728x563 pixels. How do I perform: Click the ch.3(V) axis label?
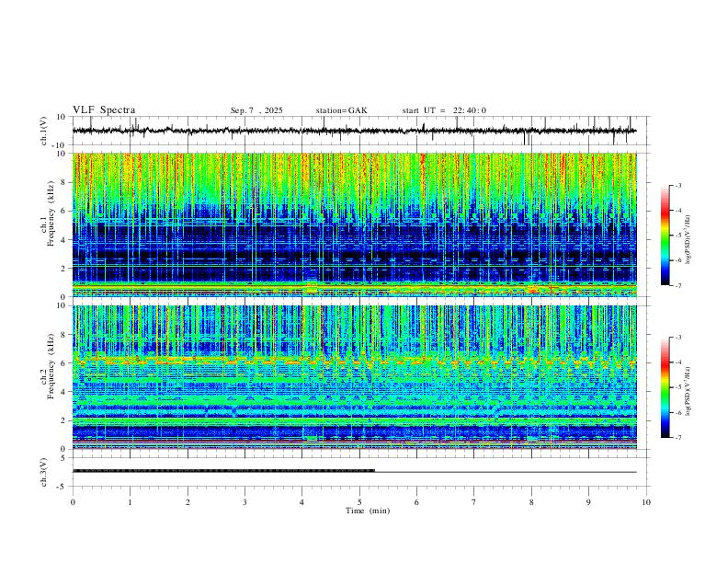(44, 472)
